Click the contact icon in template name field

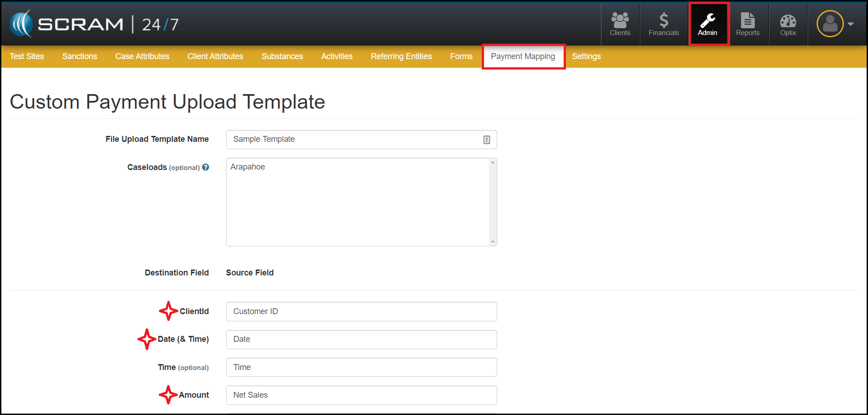[x=486, y=140]
